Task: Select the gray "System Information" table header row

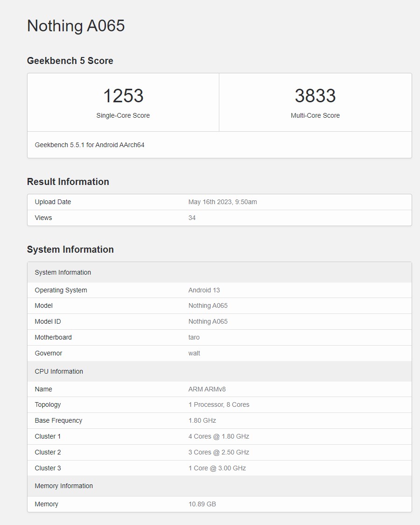Action: pos(219,272)
